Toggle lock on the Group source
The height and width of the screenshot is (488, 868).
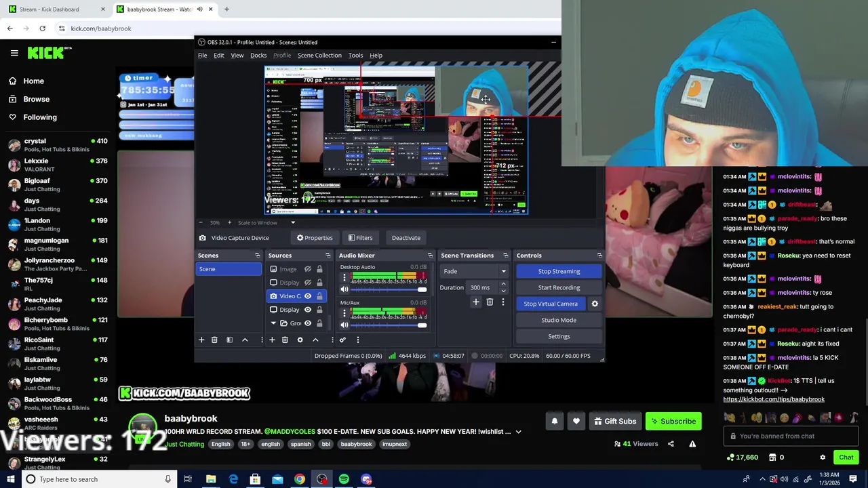(x=319, y=323)
